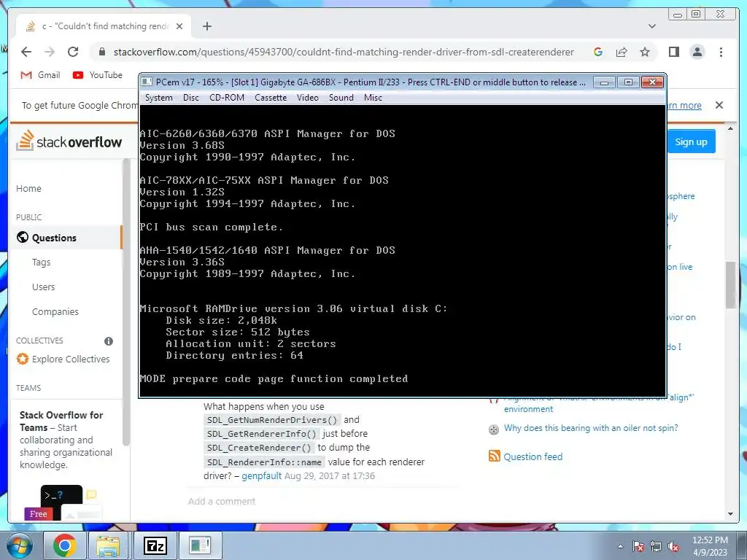
Task: Click PCem window title bar icon
Action: pyautogui.click(x=147, y=82)
